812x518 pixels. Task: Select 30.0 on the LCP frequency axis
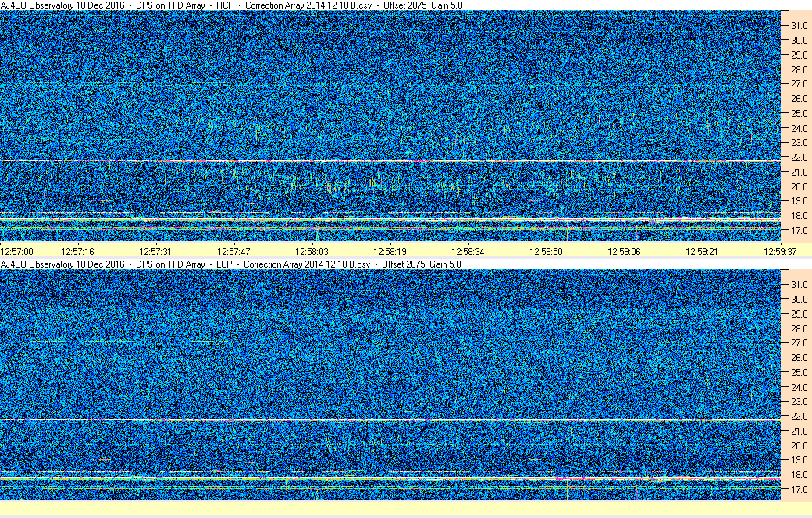click(x=799, y=299)
